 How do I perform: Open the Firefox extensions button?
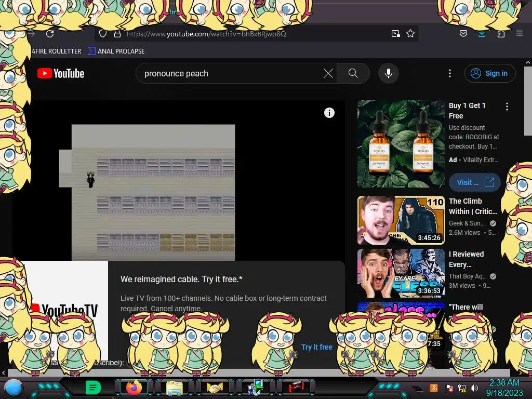(501, 34)
